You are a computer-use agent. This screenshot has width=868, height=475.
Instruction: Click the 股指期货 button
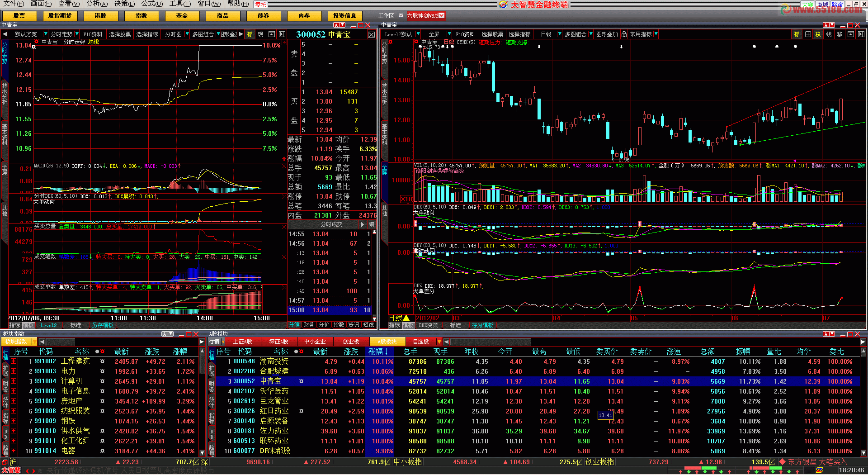60,16
